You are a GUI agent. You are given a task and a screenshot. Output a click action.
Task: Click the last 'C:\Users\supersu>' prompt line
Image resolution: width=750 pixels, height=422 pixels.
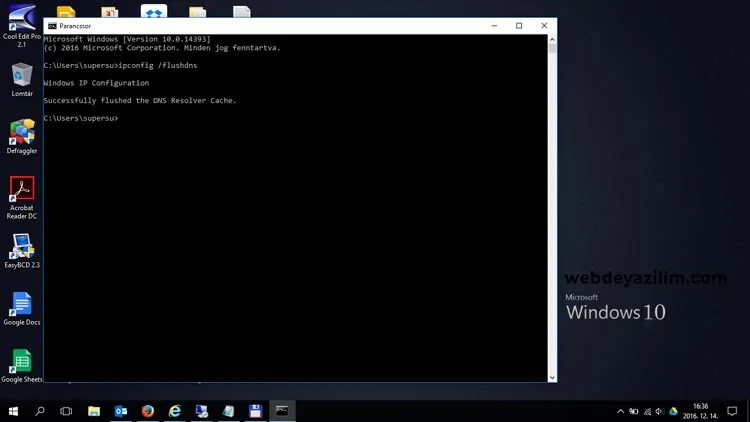(x=81, y=118)
